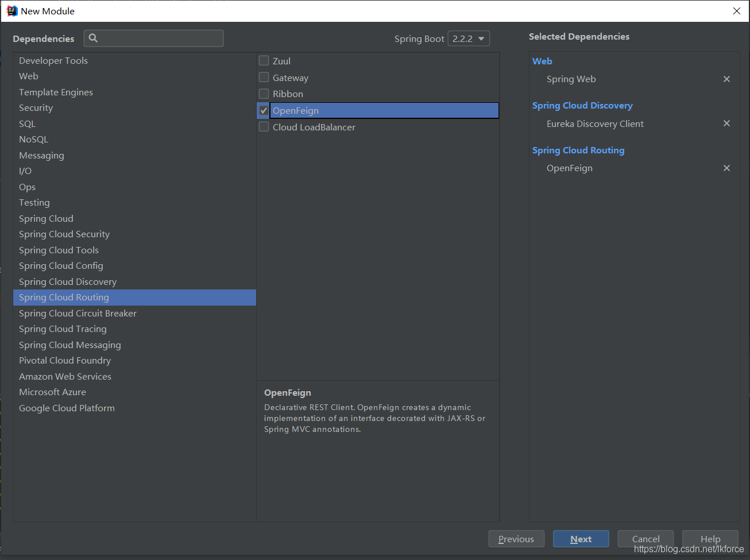Remove OpenFeign from selected dependencies

(x=726, y=168)
